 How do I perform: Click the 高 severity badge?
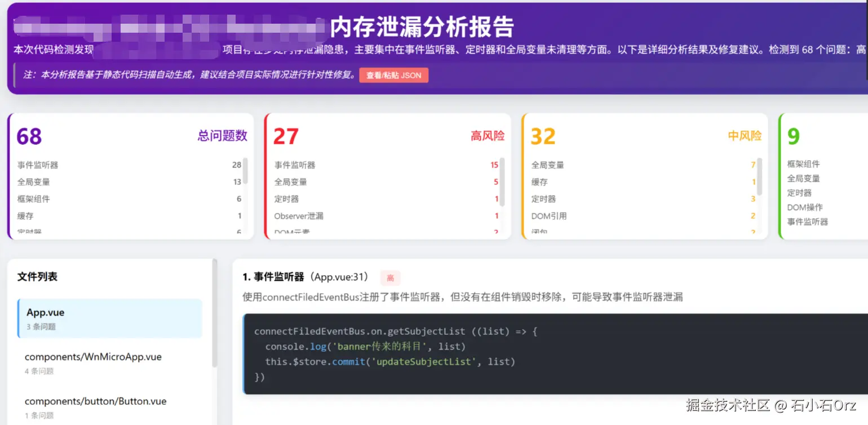coord(390,277)
